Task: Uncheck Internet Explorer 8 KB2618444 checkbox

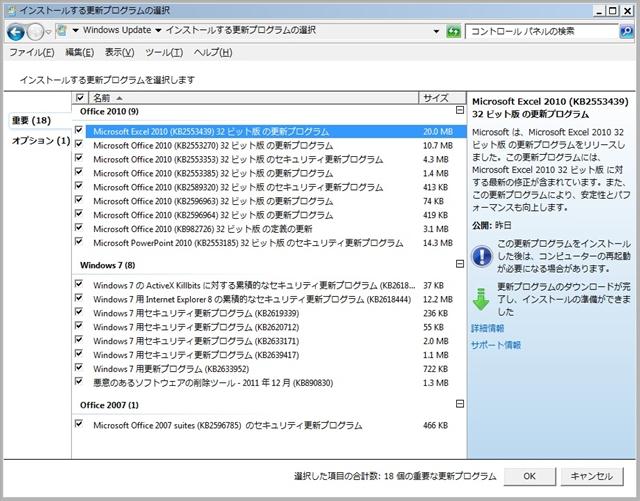Action: coord(79,298)
